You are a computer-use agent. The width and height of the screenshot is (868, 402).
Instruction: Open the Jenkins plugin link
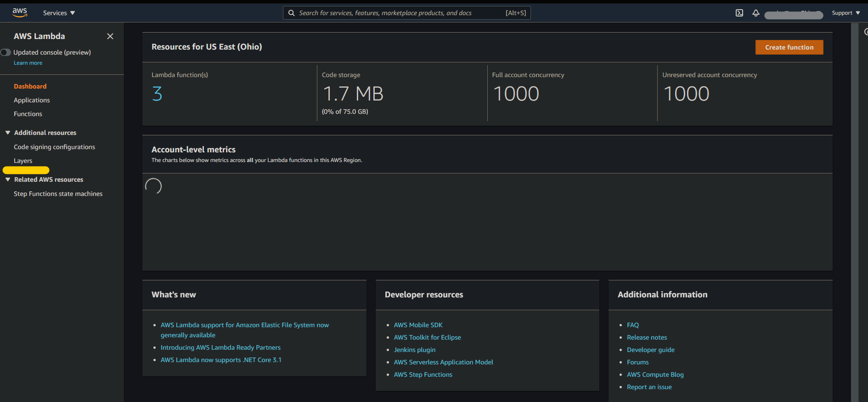415,350
